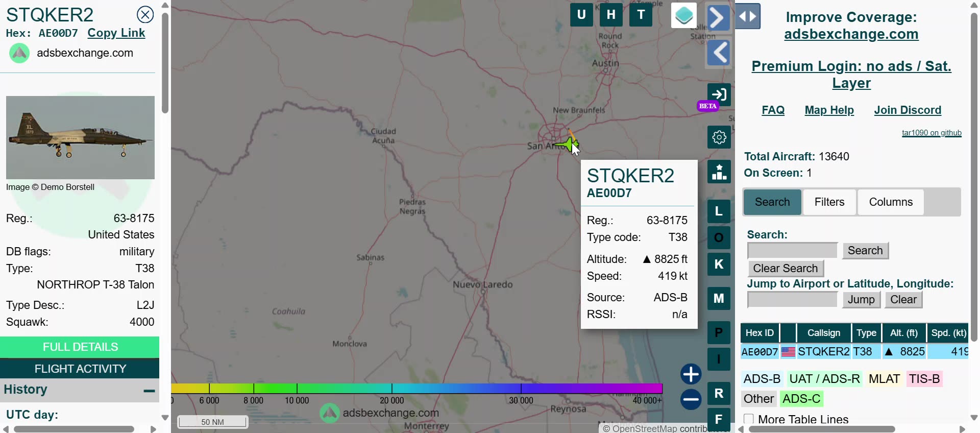Click the left panel scroll-down arrow

[165, 418]
